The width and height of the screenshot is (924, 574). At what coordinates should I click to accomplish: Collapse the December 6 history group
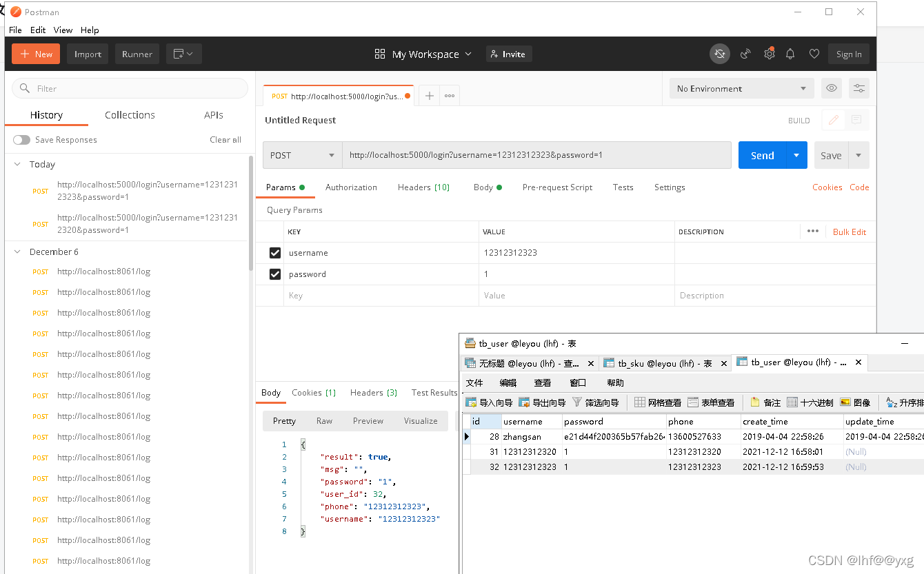[x=18, y=252]
